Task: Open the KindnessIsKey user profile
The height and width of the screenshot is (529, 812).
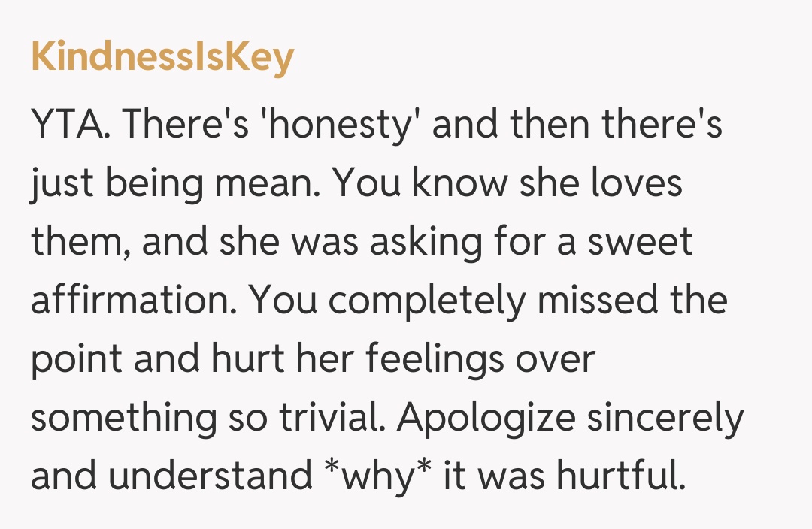Action: [162, 58]
